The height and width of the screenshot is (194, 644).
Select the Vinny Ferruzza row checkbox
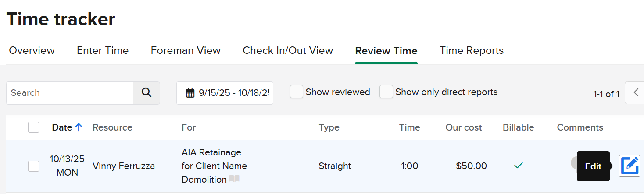(33, 166)
